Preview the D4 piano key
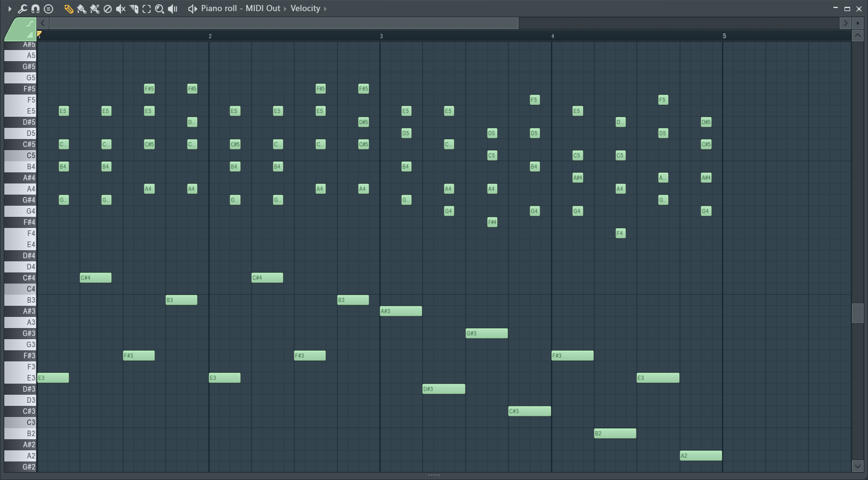 tap(20, 267)
